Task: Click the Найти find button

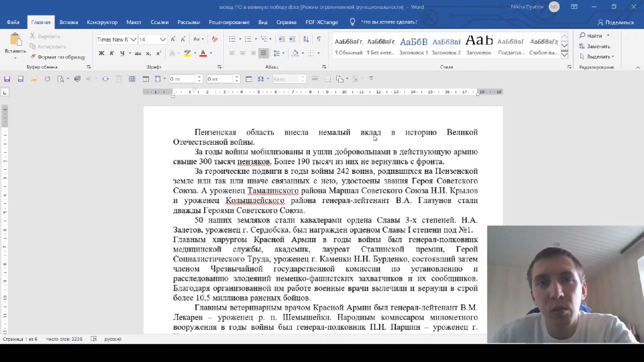Action: (591, 36)
